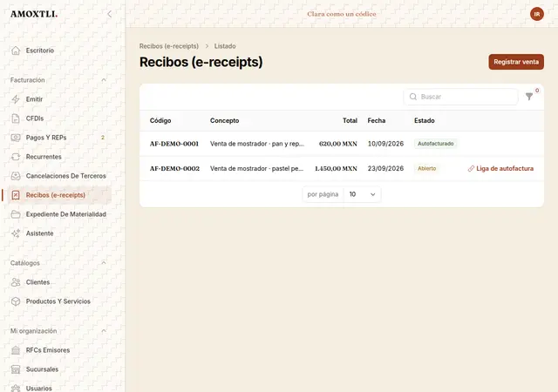Click the Concepto column header
The width and height of the screenshot is (558, 392).
click(225, 120)
